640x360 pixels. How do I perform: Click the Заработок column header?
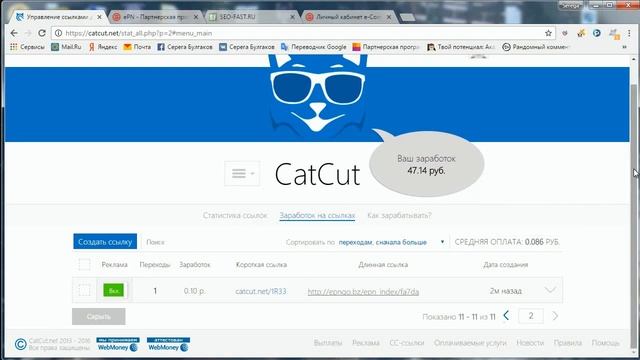click(195, 264)
